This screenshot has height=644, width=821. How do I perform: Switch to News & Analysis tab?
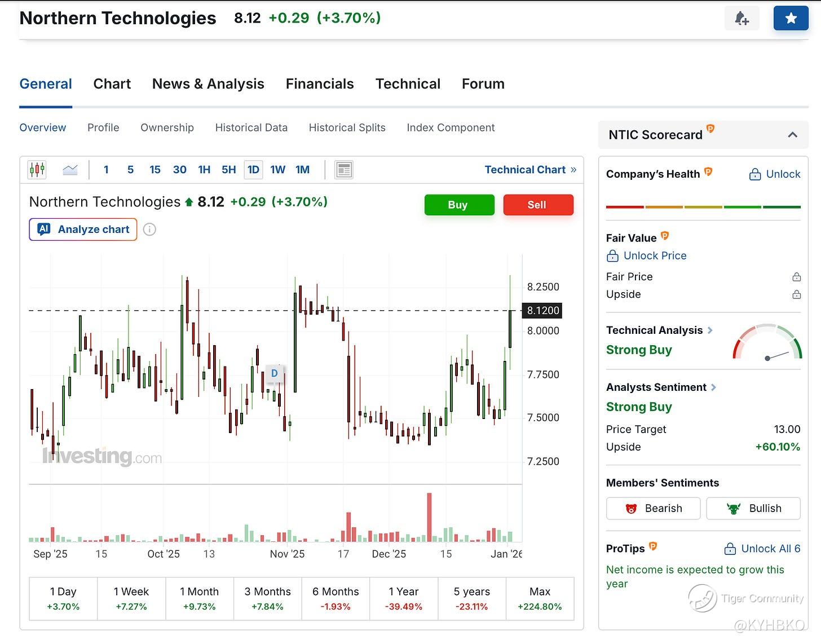point(208,84)
